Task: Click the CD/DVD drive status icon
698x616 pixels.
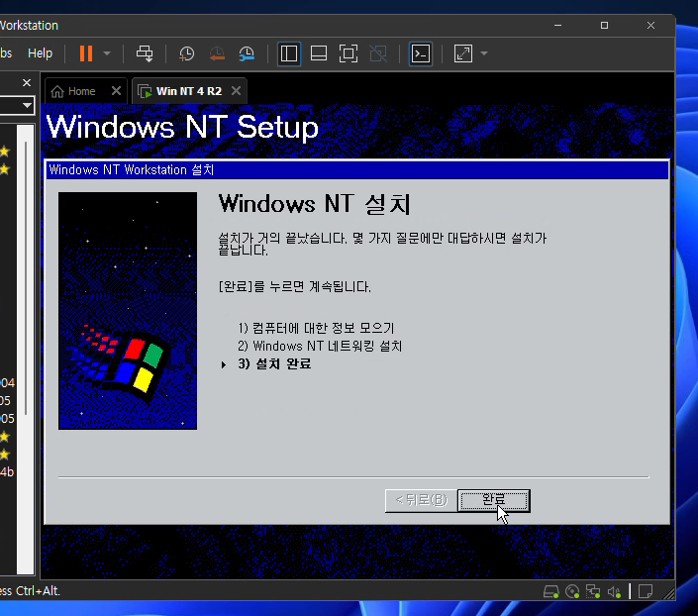Action: [572, 591]
